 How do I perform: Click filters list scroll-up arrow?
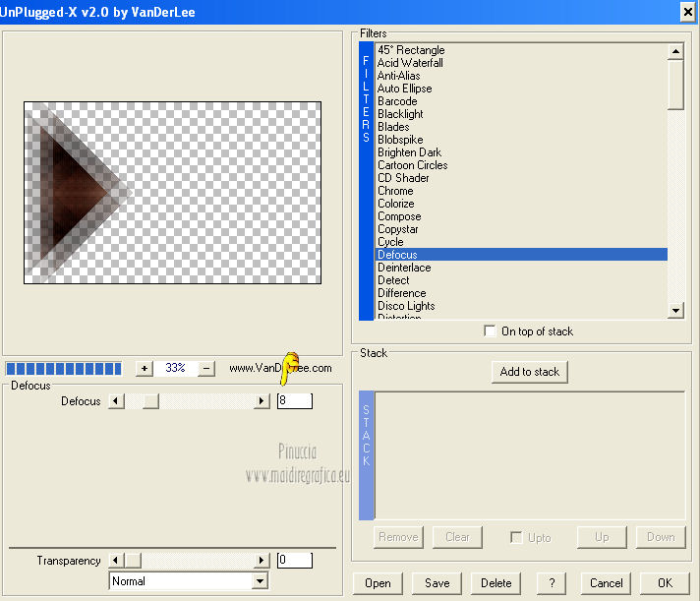(x=675, y=51)
